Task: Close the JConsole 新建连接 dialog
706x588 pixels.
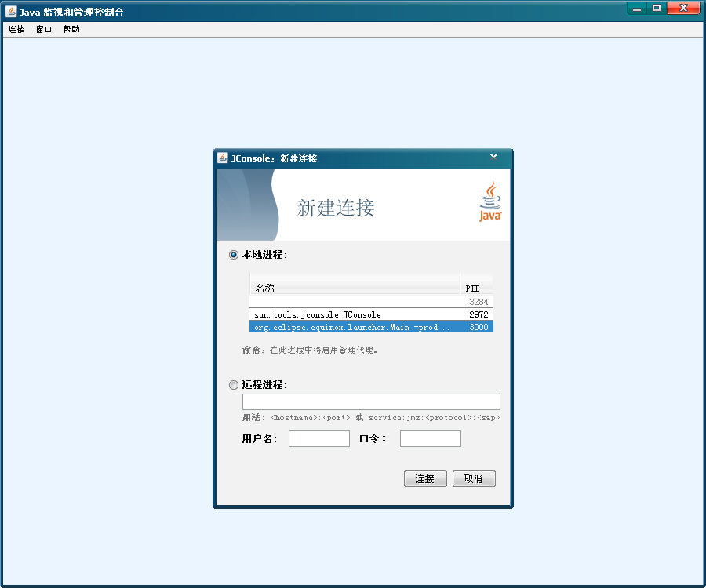Action: (494, 157)
